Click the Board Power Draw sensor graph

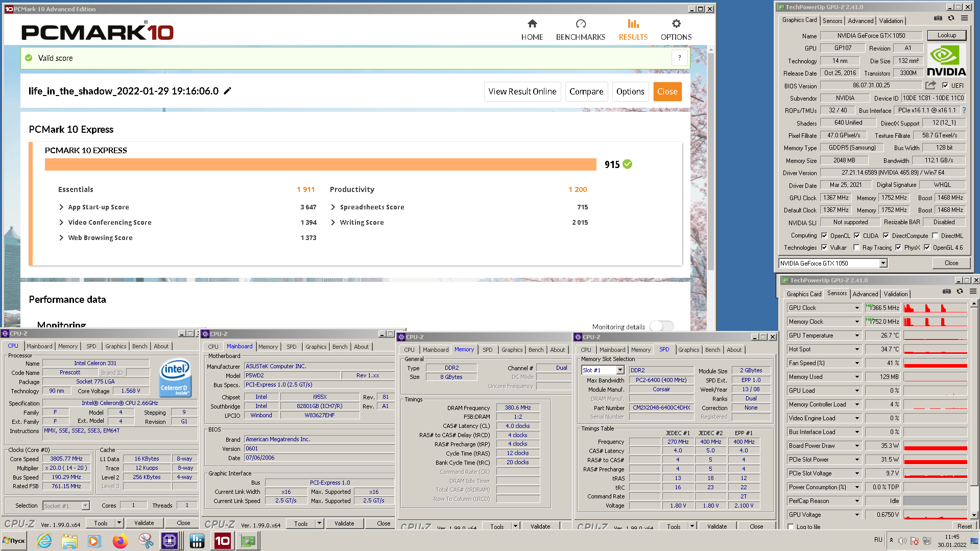click(x=935, y=446)
